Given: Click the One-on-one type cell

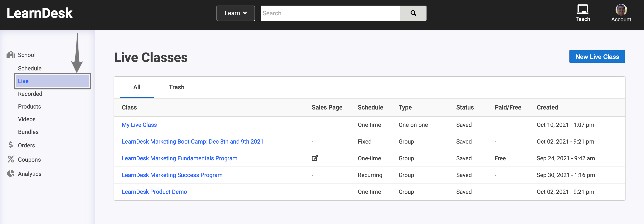Looking at the screenshot, I should [413, 125].
